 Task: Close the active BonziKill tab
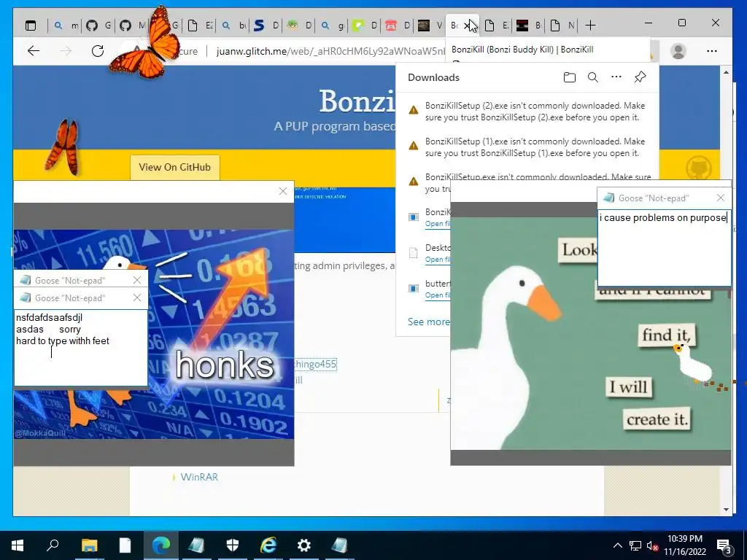(x=468, y=26)
